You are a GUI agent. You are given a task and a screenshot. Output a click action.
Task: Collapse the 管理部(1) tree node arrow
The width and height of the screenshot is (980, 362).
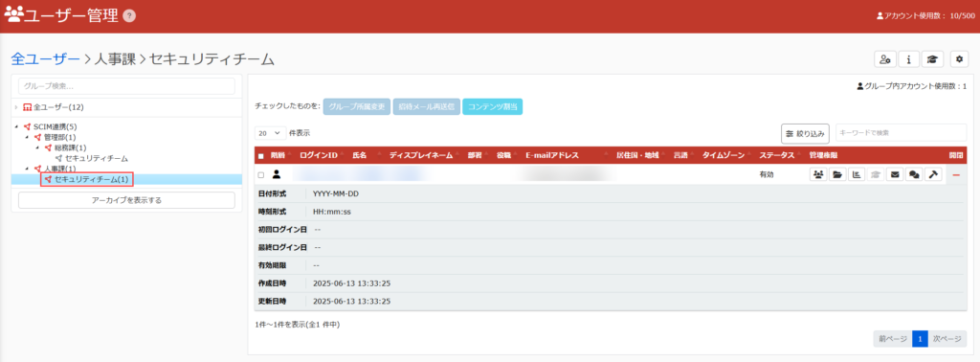tap(27, 137)
